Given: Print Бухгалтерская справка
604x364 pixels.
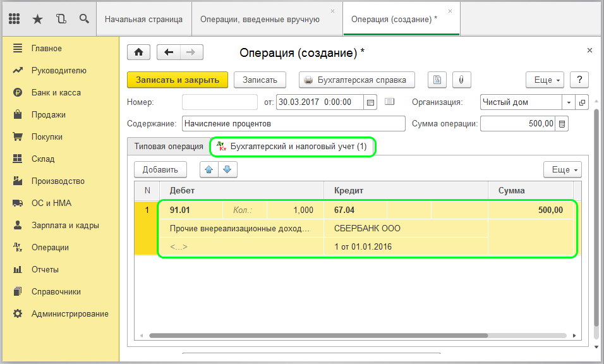Looking at the screenshot, I should (357, 80).
